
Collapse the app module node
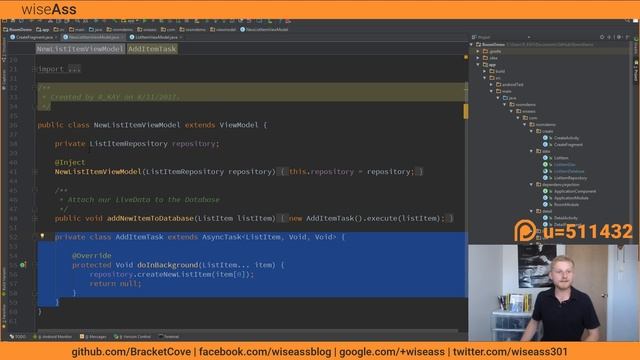pos(478,64)
